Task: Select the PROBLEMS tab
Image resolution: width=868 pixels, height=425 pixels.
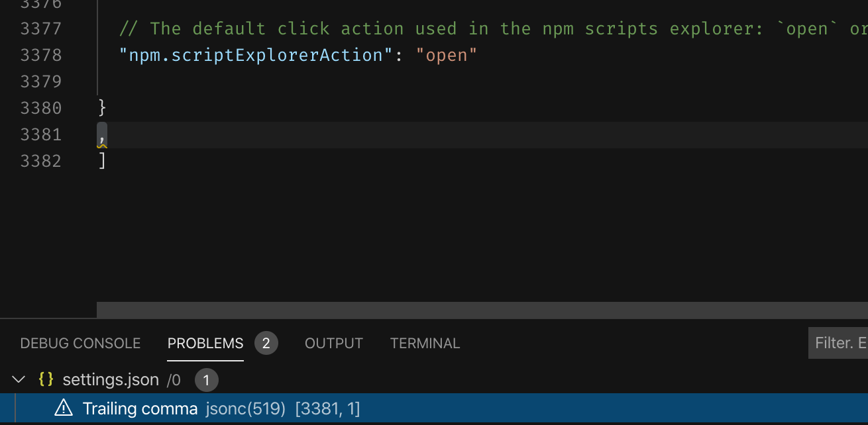Action: coord(204,343)
